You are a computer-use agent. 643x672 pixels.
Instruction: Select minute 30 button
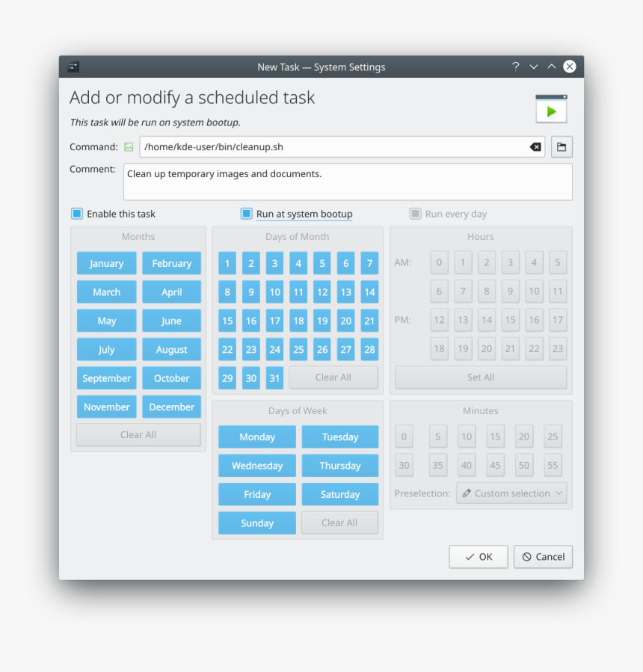(404, 465)
